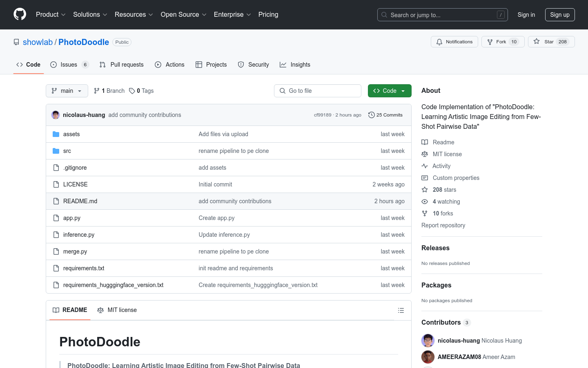Click the repository icon beside showlab
The height and width of the screenshot is (368, 588).
coord(16,42)
